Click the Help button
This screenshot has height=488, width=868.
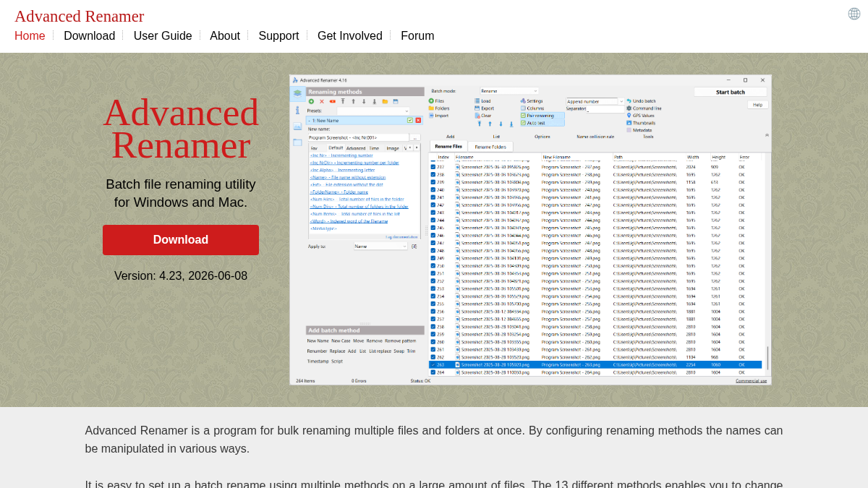[757, 105]
